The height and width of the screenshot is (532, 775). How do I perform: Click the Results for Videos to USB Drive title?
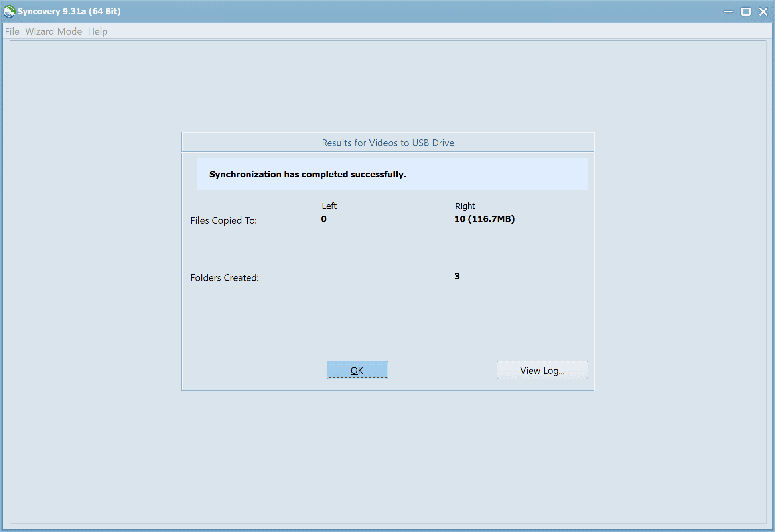coord(388,143)
